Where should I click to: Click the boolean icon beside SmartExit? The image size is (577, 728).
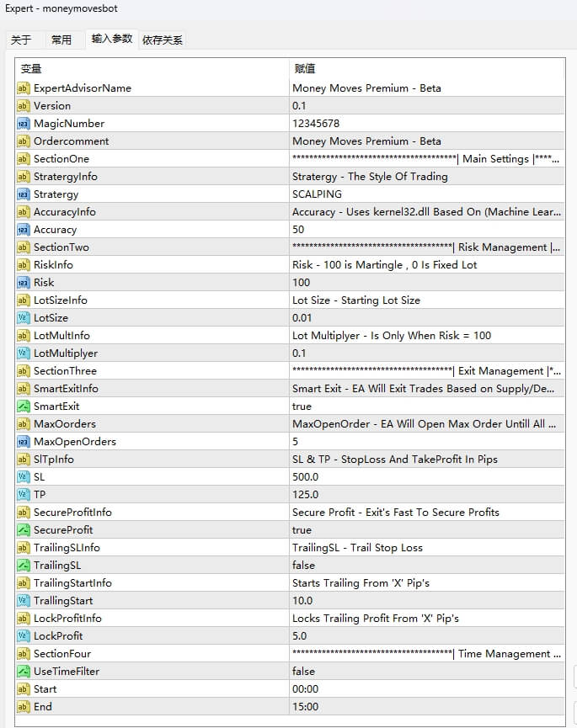click(24, 407)
